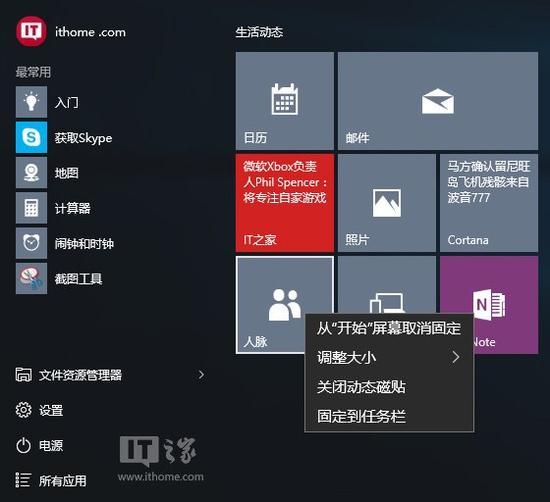
Task: Expand 文件资源管理器 jump list arrow
Action: 201,375
